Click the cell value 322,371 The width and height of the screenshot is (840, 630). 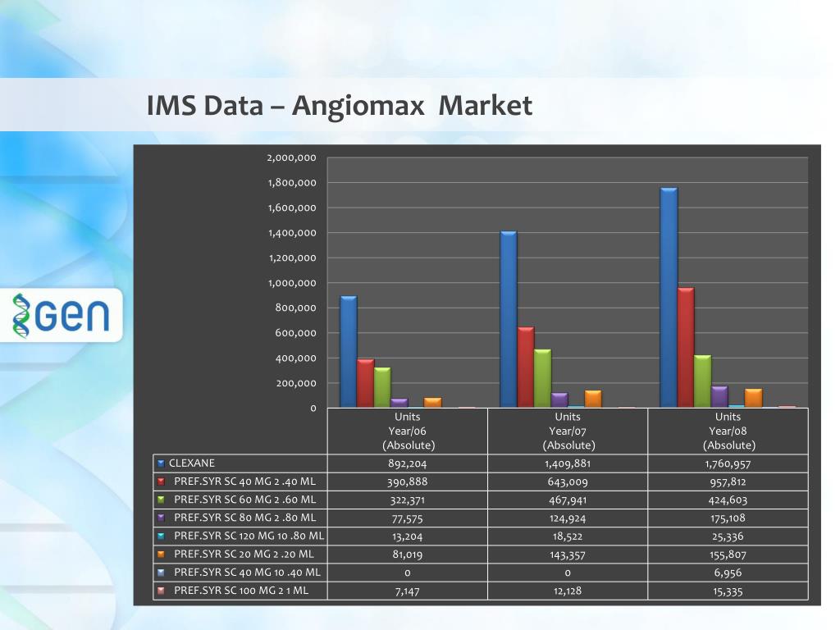(408, 500)
